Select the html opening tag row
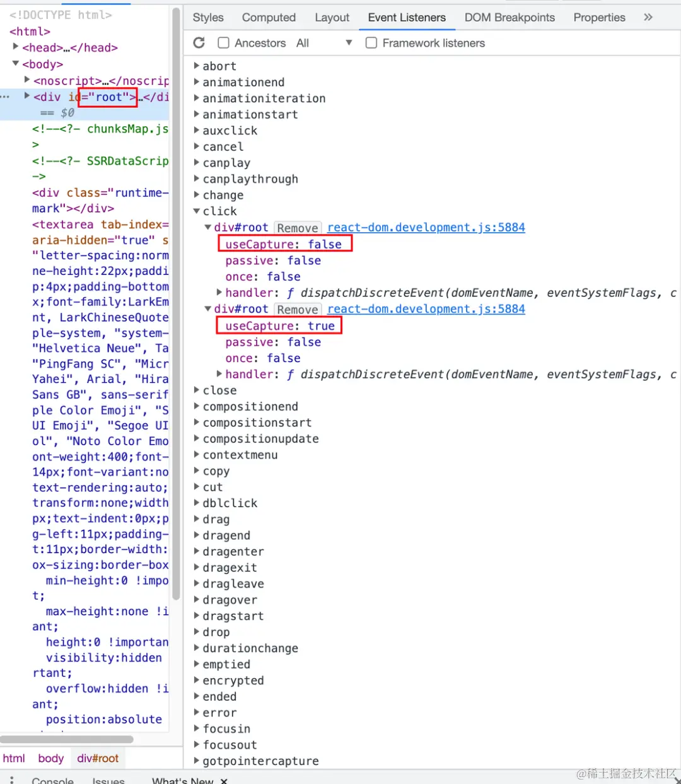681x784 pixels. (x=30, y=31)
